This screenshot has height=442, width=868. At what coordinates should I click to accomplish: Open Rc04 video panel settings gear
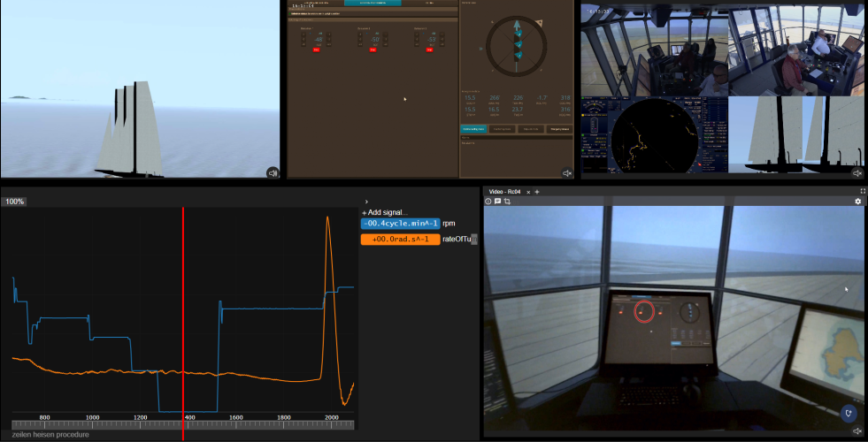[x=858, y=202]
